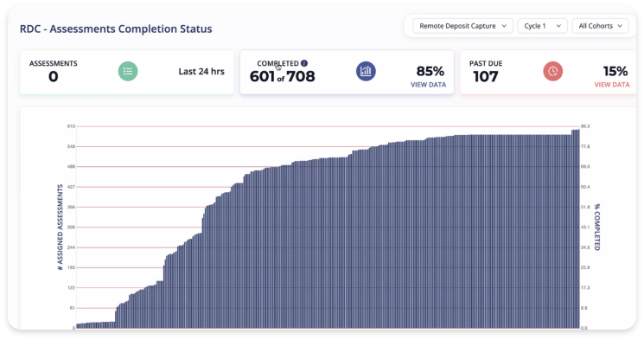This screenshot has height=340, width=644.
Task: Click the '15%' past due percentage
Action: [615, 71]
